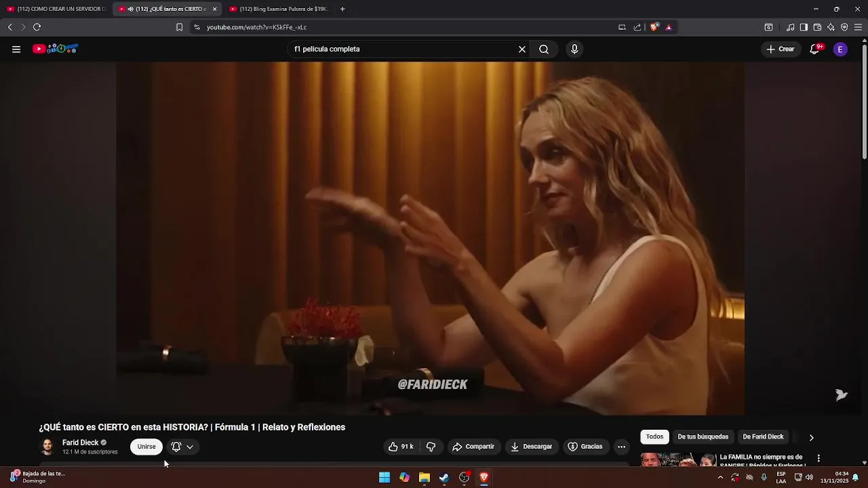Screen dimensions: 868x488
Task: Download the video with Descargar
Action: 532,447
